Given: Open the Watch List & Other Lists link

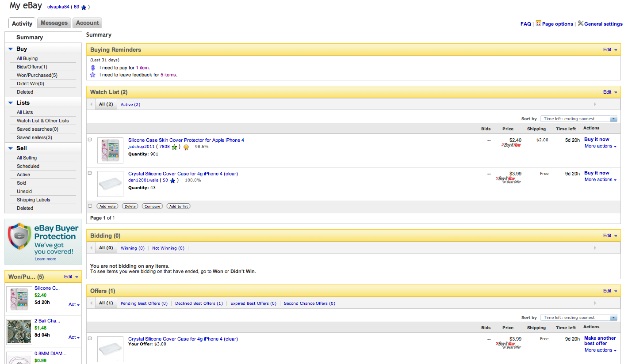Looking at the screenshot, I should pyautogui.click(x=43, y=121).
